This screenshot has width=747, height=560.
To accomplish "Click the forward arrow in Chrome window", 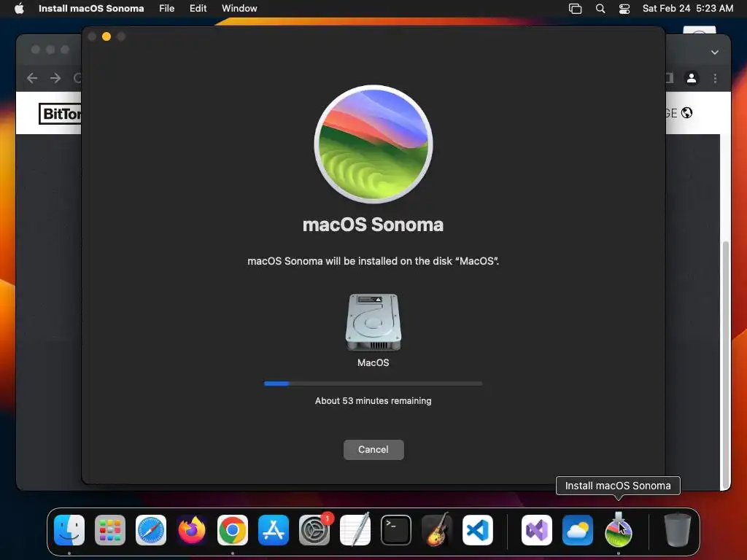I will point(55,77).
